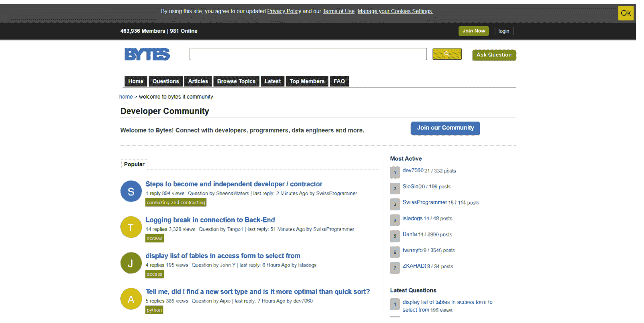Click rank 1 badge beside dev7060
The image size is (644, 323).
pyautogui.click(x=394, y=172)
